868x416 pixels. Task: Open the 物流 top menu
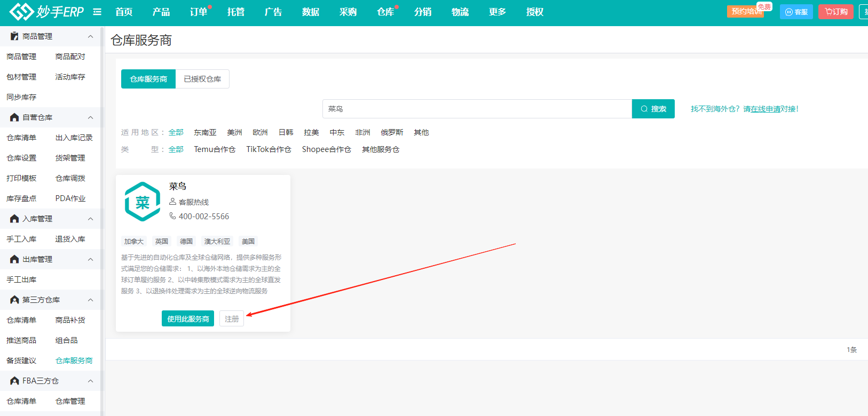coord(460,12)
